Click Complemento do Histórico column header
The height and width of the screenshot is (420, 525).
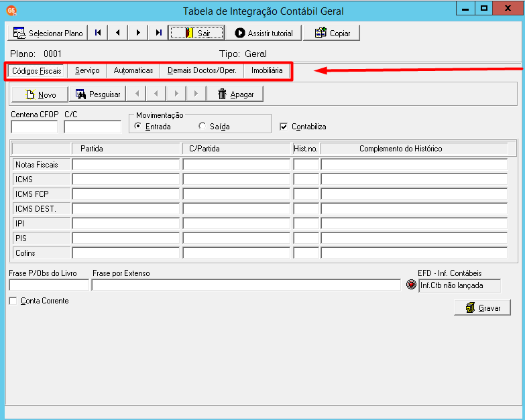[x=414, y=149]
